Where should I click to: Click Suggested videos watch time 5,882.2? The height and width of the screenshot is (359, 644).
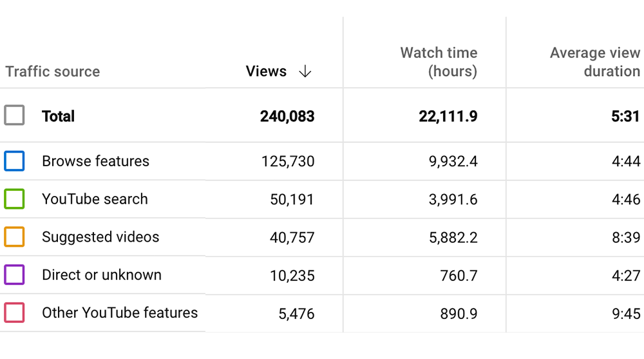pyautogui.click(x=453, y=238)
